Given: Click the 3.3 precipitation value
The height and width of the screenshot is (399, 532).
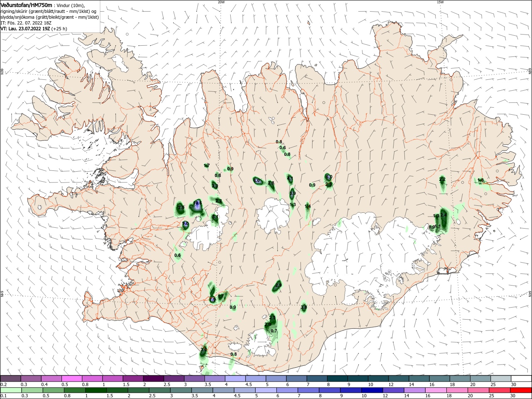Looking at the screenshot, I should pos(214,186).
